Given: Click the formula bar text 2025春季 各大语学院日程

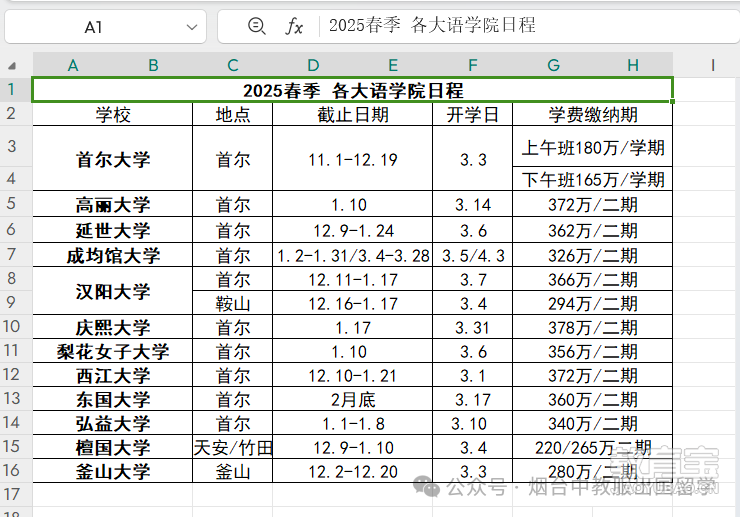Looking at the screenshot, I should pos(432,25).
